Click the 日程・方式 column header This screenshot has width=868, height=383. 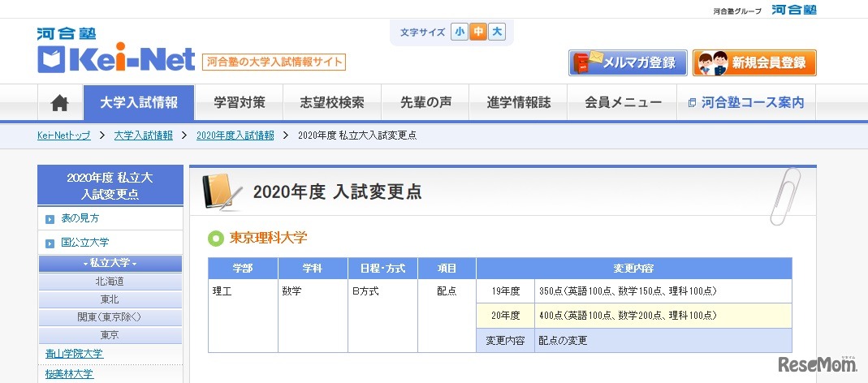382,269
